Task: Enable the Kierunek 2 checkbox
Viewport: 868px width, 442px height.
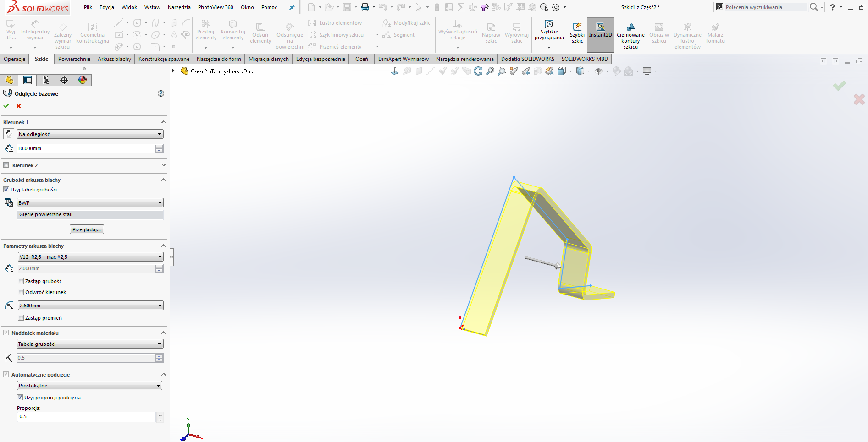Action: [x=6, y=165]
